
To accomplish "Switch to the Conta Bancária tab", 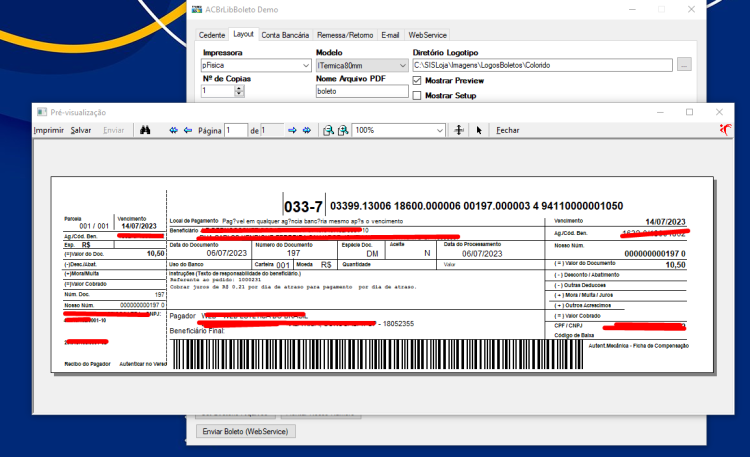I will click(285, 35).
